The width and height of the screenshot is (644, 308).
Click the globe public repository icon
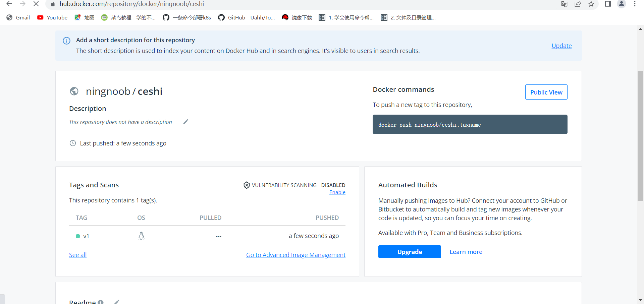(74, 91)
